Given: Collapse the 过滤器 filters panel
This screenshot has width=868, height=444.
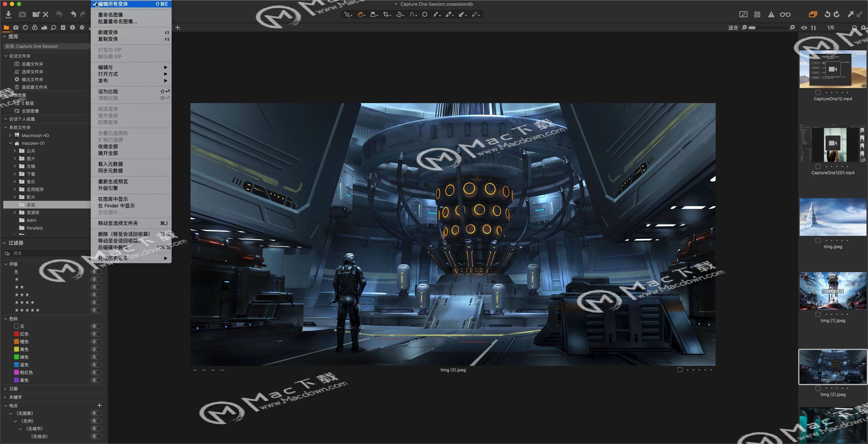Looking at the screenshot, I should pos(5,243).
